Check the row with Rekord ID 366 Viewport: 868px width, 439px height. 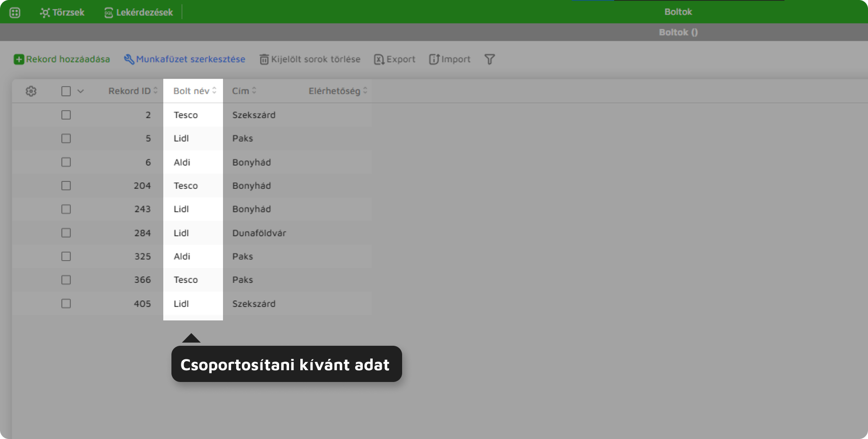pyautogui.click(x=66, y=280)
